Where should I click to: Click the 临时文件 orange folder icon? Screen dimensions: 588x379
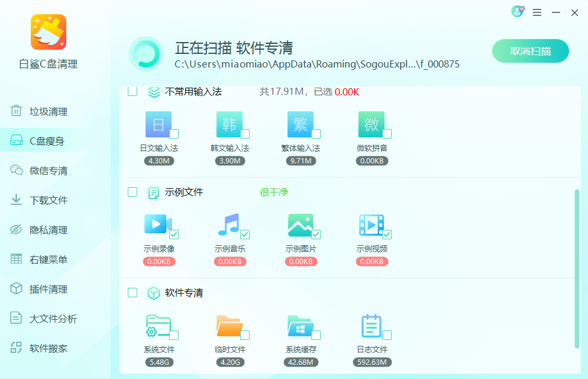click(x=230, y=326)
